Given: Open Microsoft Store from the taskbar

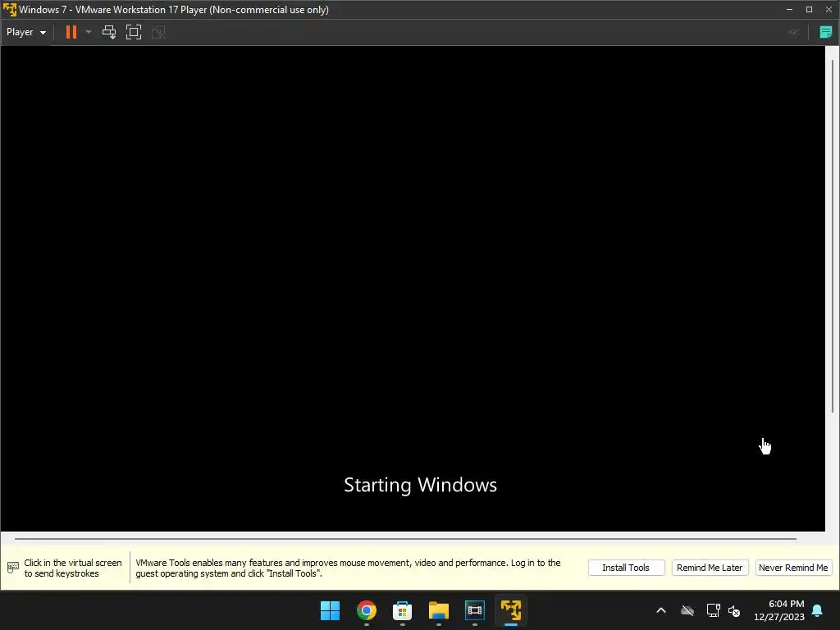Looking at the screenshot, I should pos(402,610).
